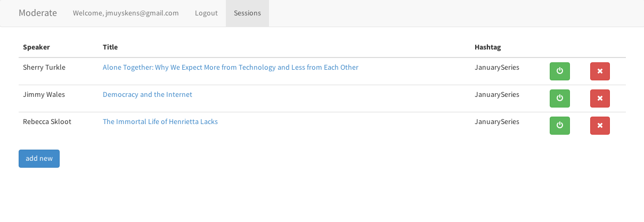
Task: Delete the Rebecca Skloot session
Action: 600,126
